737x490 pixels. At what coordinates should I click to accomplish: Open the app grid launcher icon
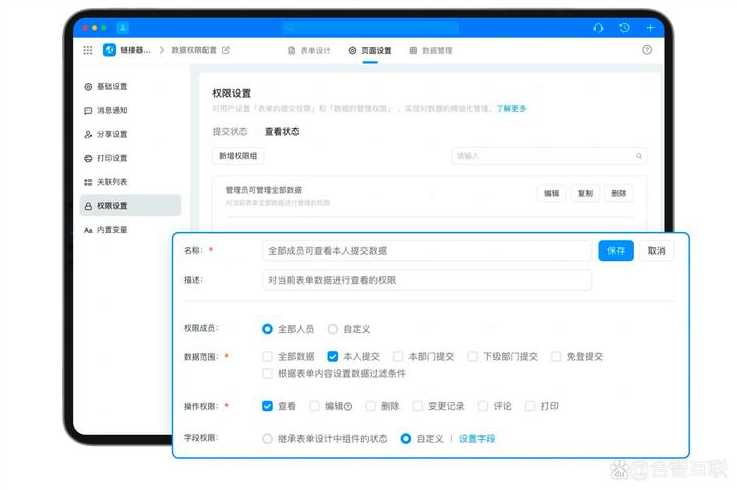[x=88, y=50]
